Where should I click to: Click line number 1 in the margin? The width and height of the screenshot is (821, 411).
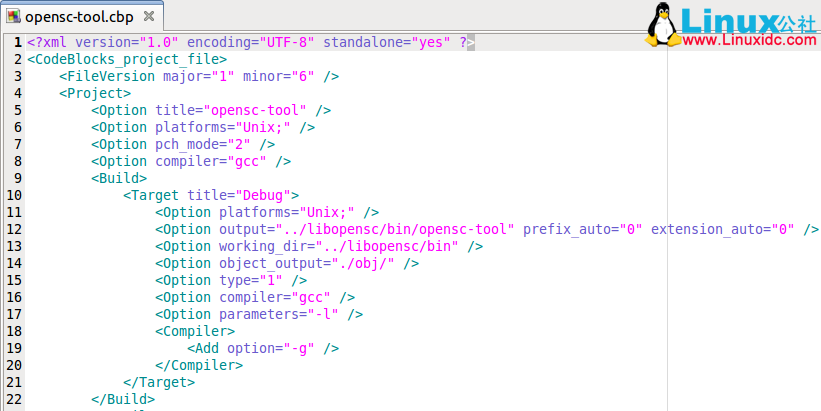(x=18, y=42)
